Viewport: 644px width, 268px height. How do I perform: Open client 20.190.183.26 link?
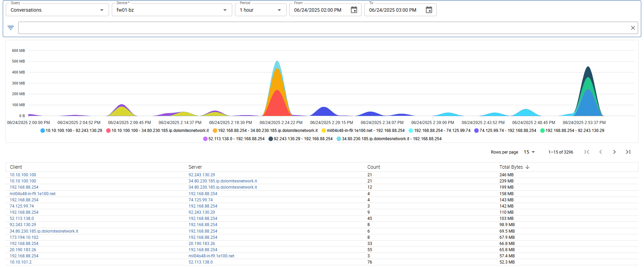pos(23,250)
